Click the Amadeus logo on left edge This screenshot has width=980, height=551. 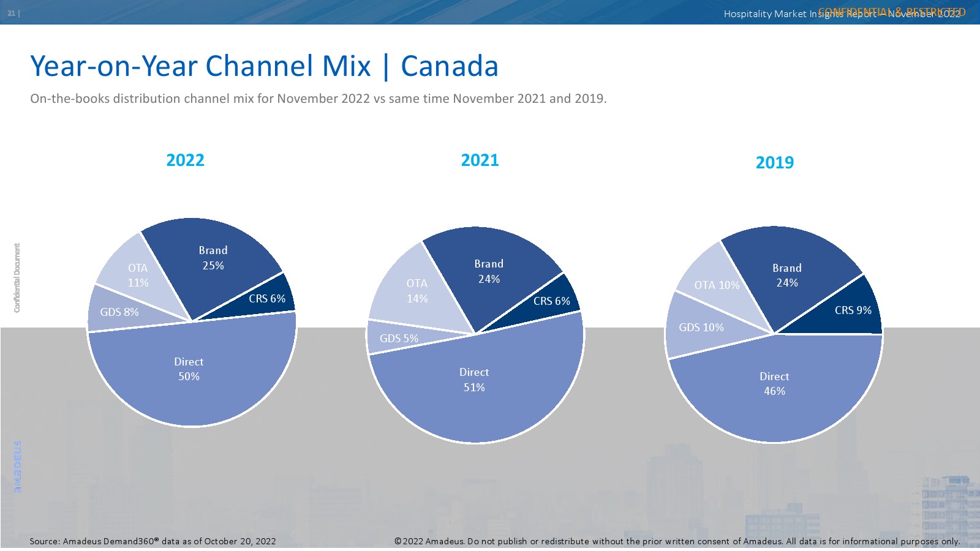(x=18, y=467)
